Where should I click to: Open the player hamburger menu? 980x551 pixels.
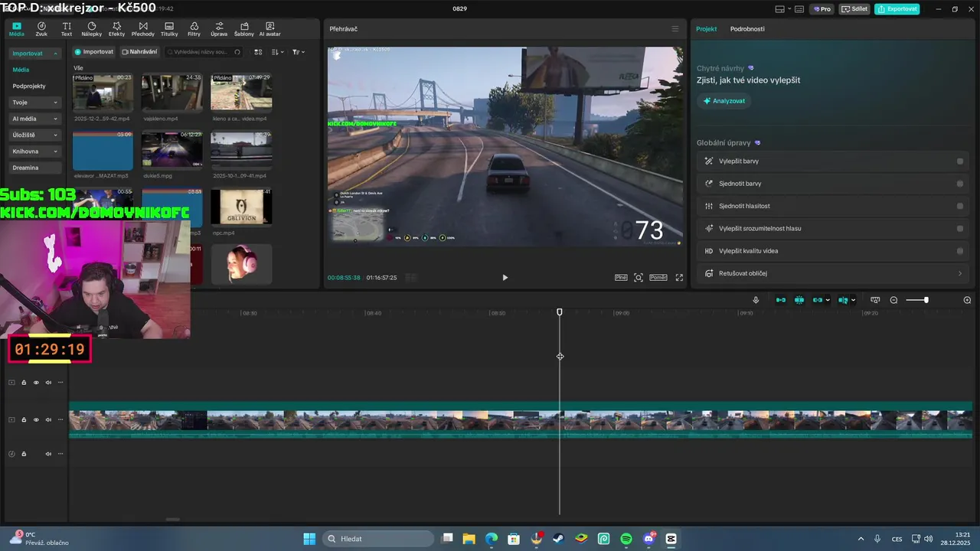click(x=675, y=29)
